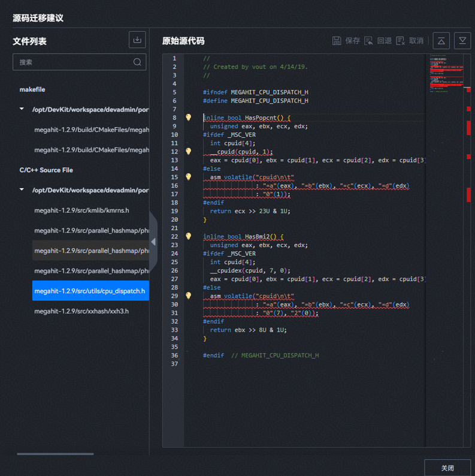The image size is (475, 476).
Task: Click lightbulb hint on line 8
Action: (x=188, y=118)
